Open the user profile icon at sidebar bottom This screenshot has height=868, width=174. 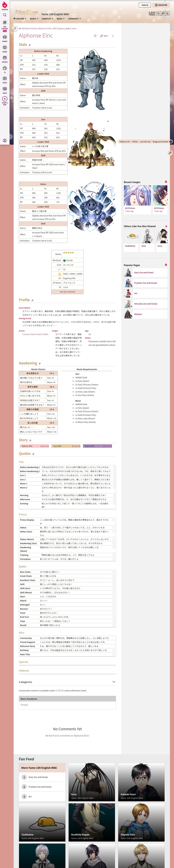click(x=5, y=140)
